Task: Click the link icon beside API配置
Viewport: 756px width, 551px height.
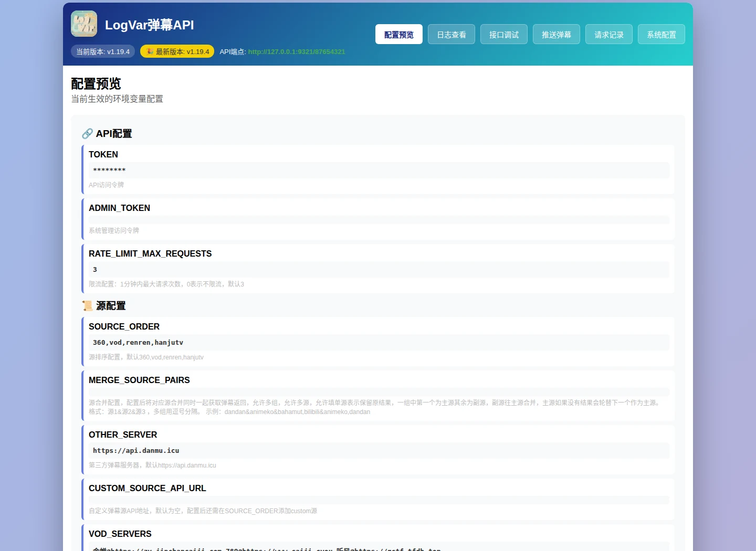Action: tap(87, 134)
